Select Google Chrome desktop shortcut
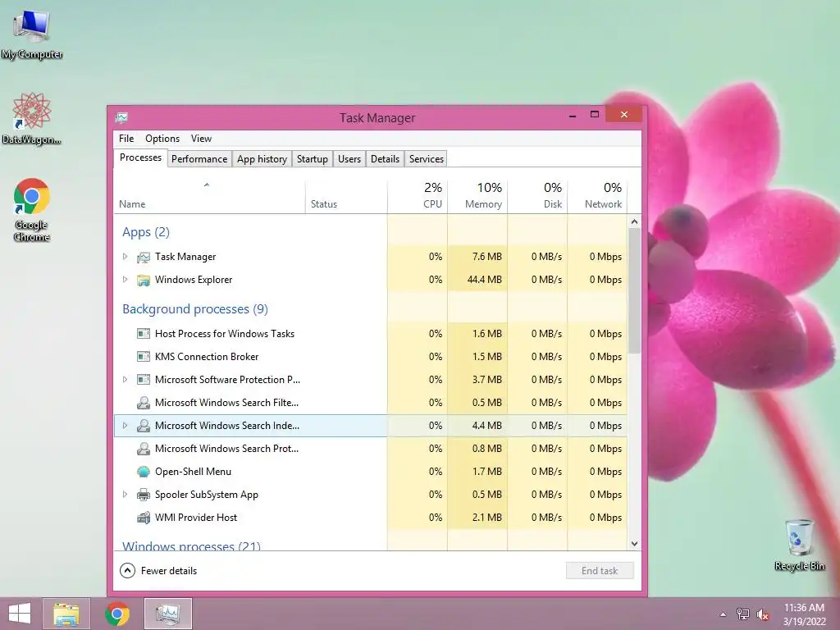The image size is (840, 630). coord(32,210)
